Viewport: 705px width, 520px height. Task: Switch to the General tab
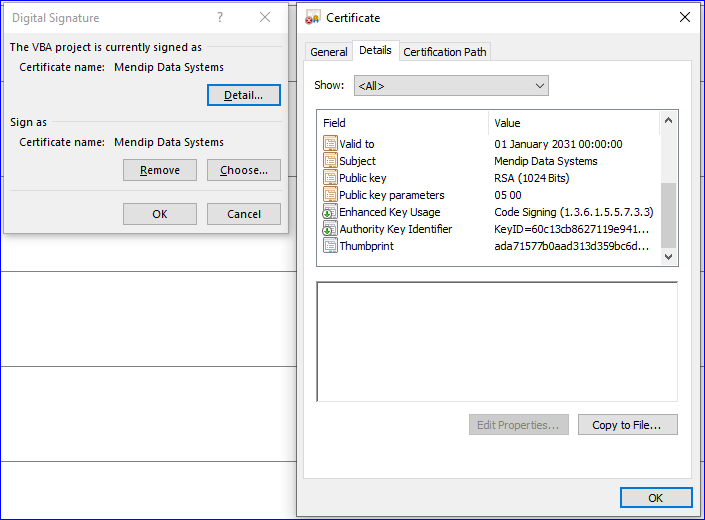[329, 52]
